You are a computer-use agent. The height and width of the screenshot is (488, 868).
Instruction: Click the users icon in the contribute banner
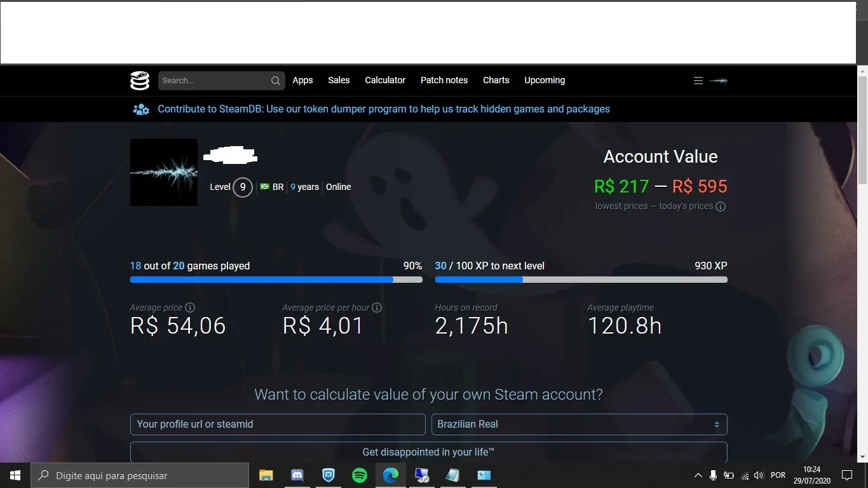[141, 109]
